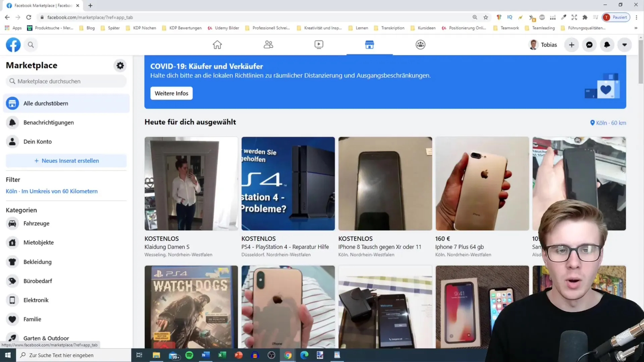Click the Windows taskbar search box
The image size is (644, 362).
tap(73, 355)
